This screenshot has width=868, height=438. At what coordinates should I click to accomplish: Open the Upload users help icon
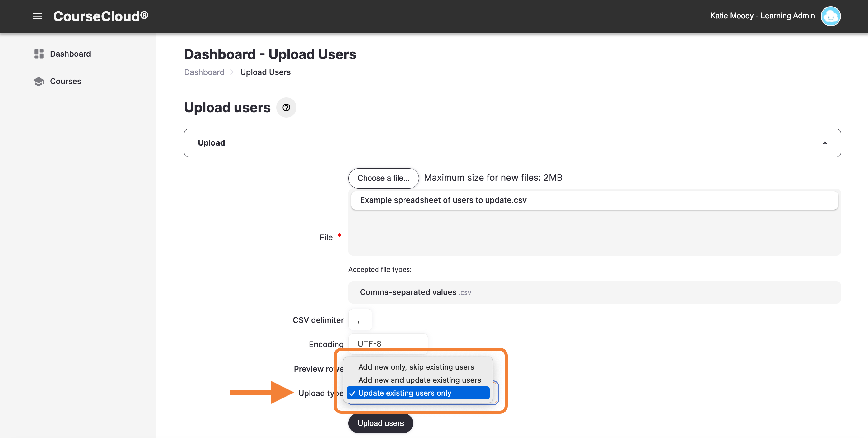point(286,108)
